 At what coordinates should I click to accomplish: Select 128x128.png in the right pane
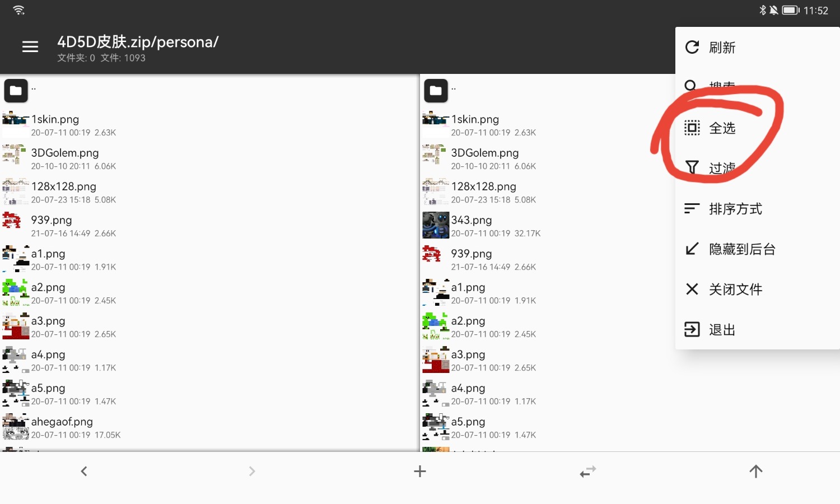click(548, 192)
